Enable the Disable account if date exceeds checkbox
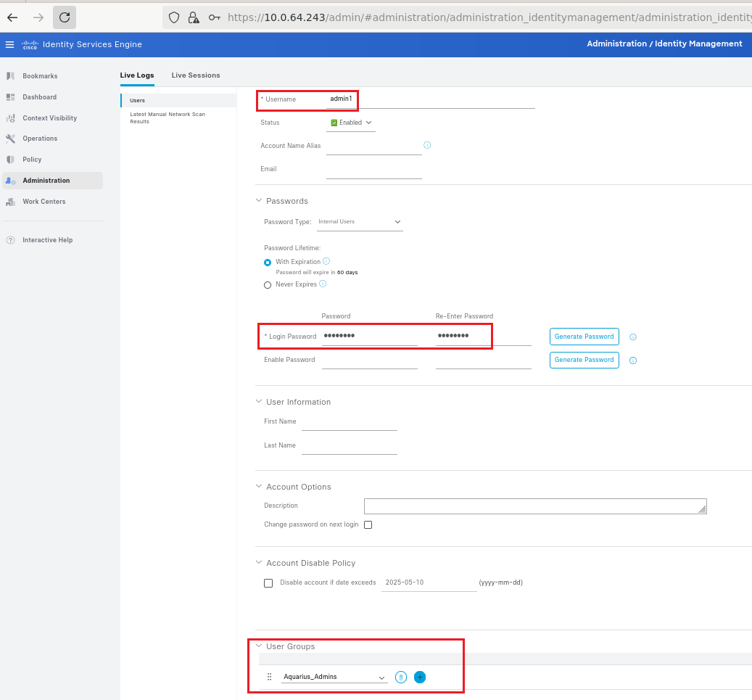Screen dimensions: 752x700 (268, 583)
